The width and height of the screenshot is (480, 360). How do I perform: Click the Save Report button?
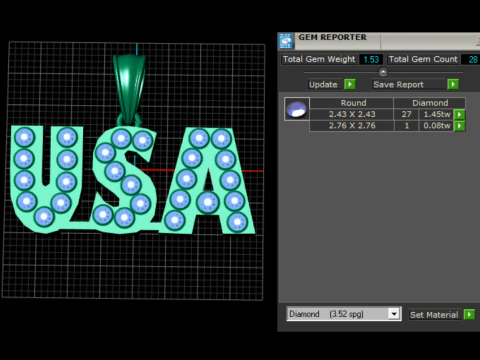(x=409, y=84)
